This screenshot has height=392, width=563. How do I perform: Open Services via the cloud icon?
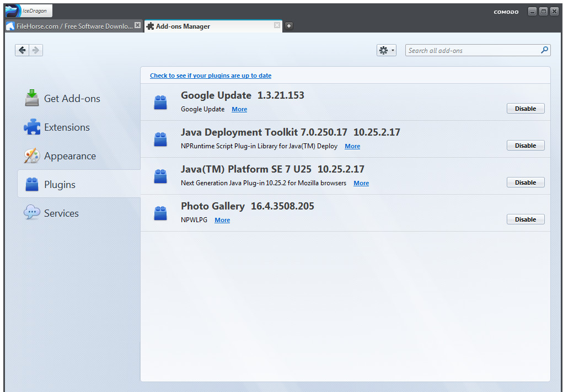[x=31, y=212]
